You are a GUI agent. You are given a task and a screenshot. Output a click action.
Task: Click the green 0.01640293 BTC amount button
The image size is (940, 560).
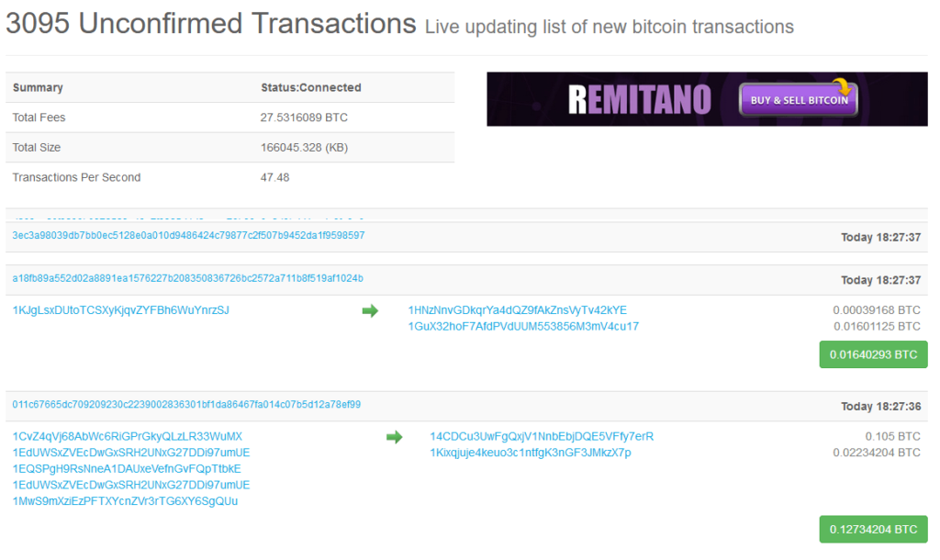(873, 353)
